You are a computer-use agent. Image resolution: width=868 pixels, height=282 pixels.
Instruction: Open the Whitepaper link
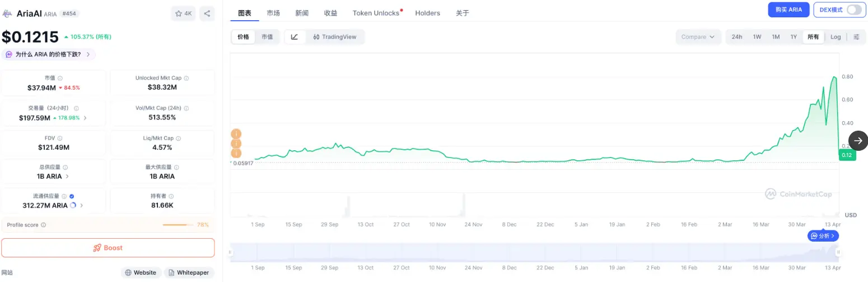189,272
